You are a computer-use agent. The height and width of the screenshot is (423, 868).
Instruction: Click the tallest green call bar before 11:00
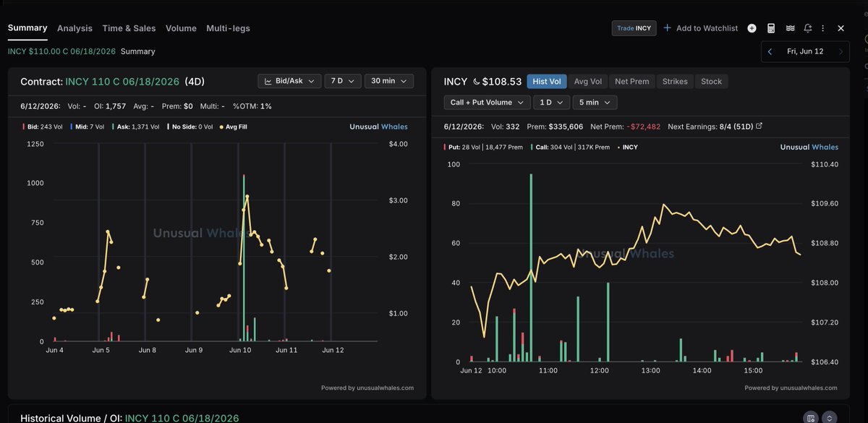tap(531, 268)
